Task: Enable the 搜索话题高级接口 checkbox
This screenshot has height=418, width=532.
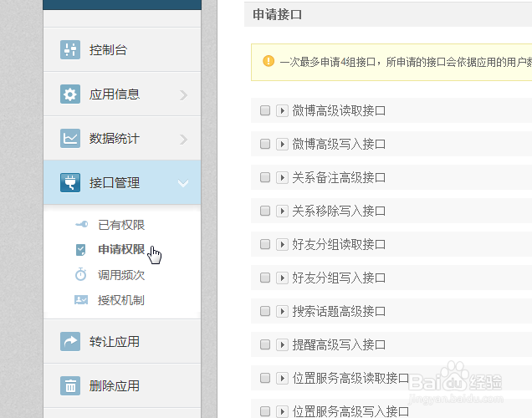Action: coord(265,311)
